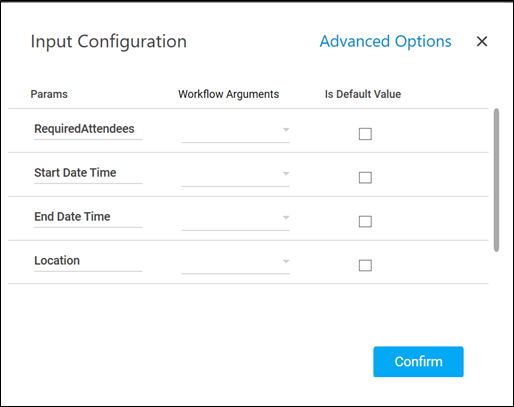Toggle the Location default value checkbox
The width and height of the screenshot is (514, 407).
[365, 265]
